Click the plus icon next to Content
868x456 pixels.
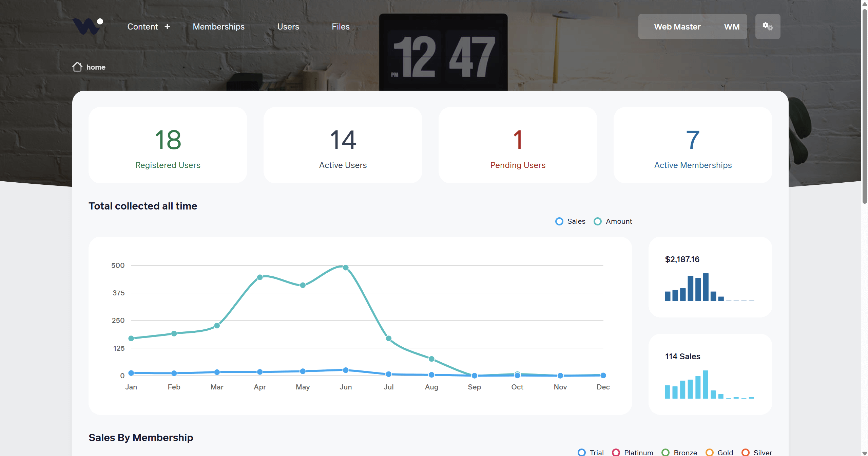168,26
